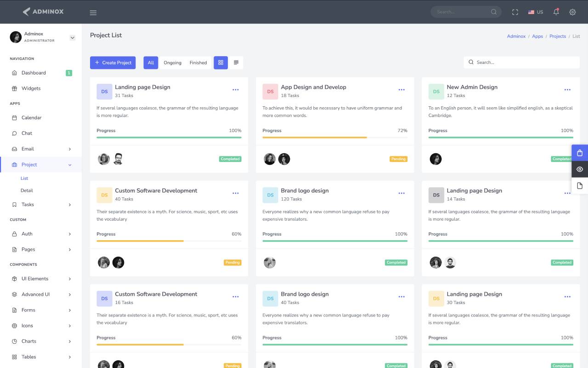The height and width of the screenshot is (368, 588).
Task: Click the document floating side icon
Action: tap(580, 186)
